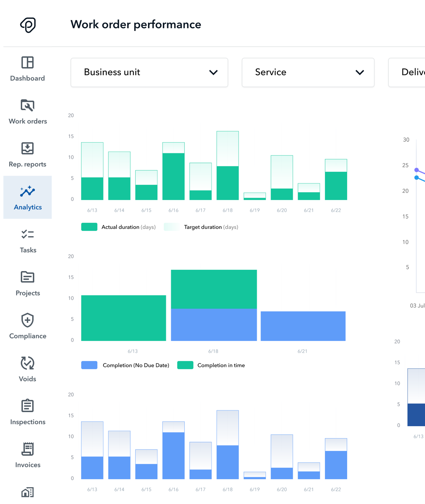The height and width of the screenshot is (504, 425).
Task: Expand the Business unit dropdown
Action: (x=149, y=72)
